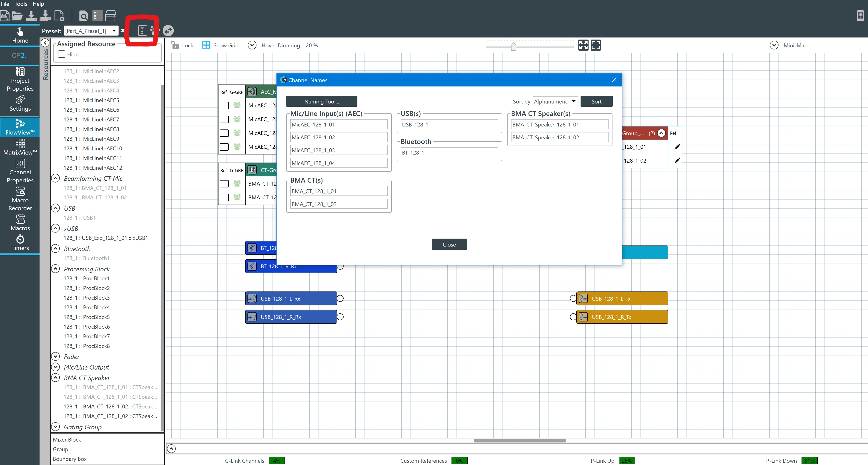Click the swap arrows toolbar icon
This screenshot has height=465, width=868.
168,31
